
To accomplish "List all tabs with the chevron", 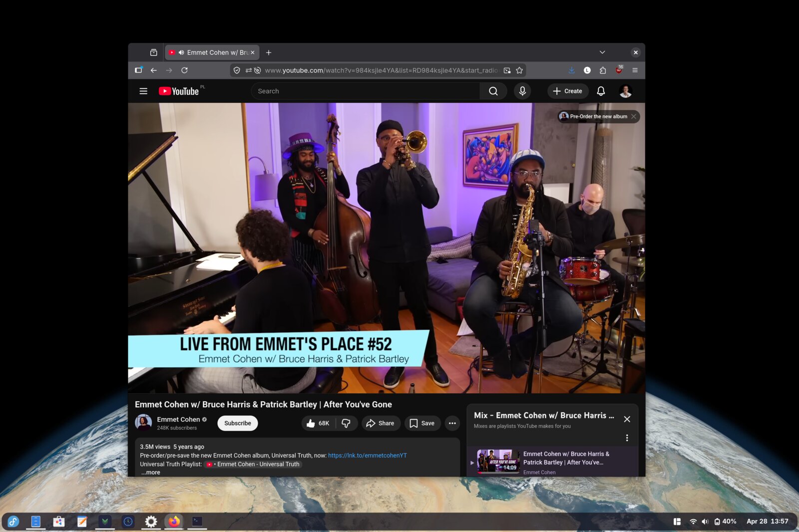I will point(602,52).
